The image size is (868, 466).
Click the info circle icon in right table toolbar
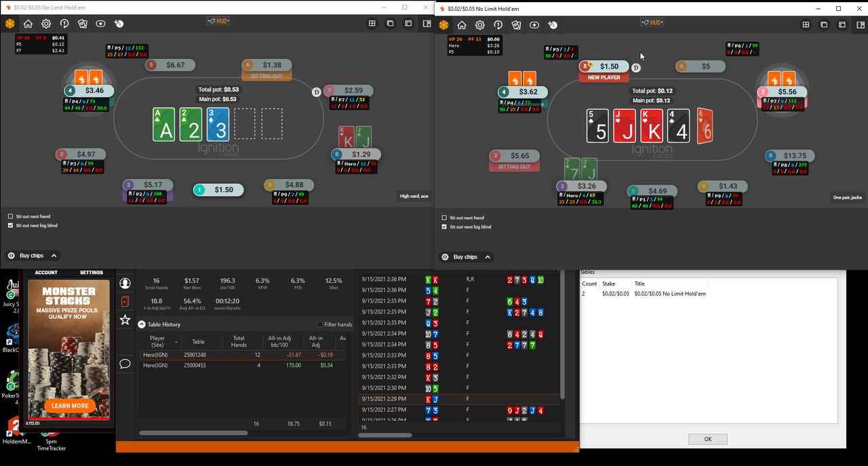498,25
